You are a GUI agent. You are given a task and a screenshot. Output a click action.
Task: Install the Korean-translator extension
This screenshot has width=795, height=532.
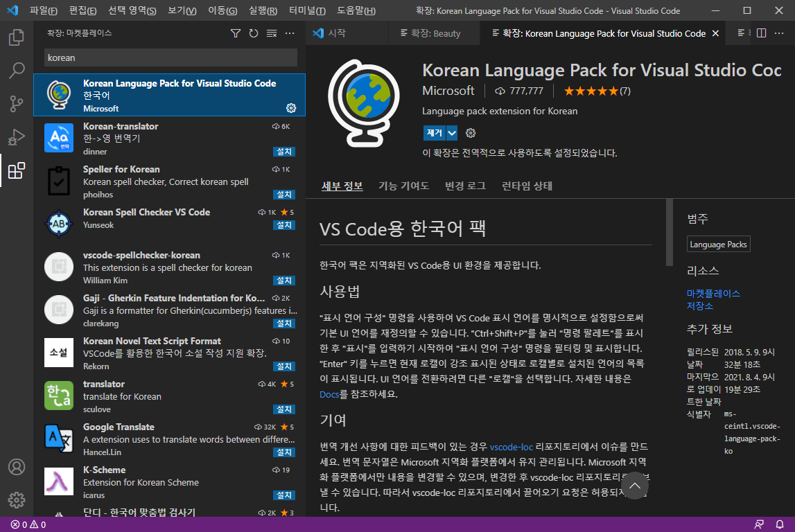tap(284, 152)
